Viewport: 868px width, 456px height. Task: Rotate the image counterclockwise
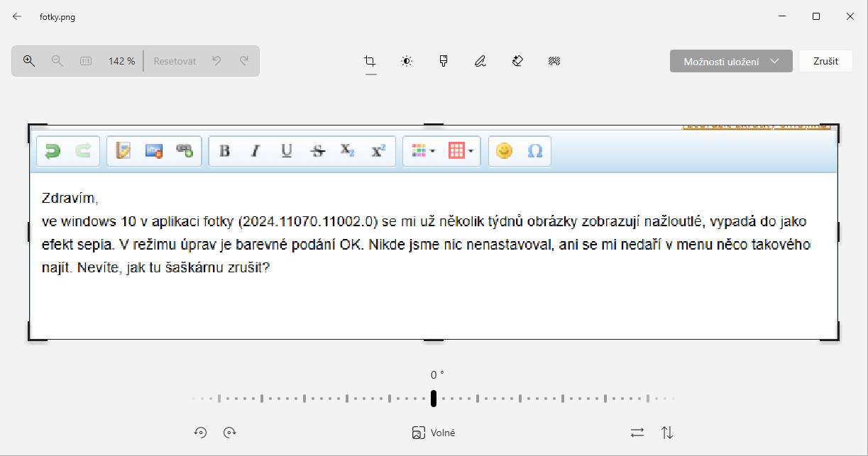tap(201, 433)
